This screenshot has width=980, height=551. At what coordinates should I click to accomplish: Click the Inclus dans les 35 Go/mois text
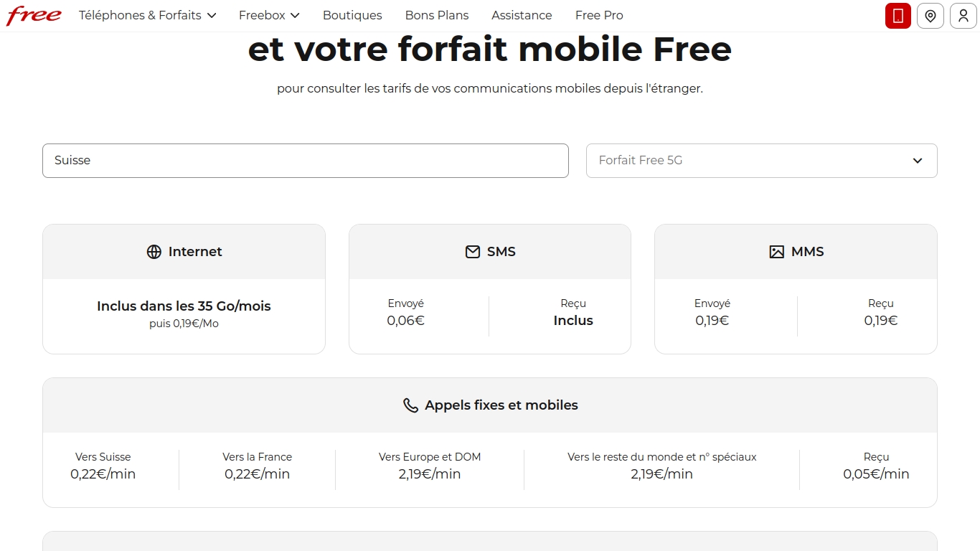pos(184,306)
